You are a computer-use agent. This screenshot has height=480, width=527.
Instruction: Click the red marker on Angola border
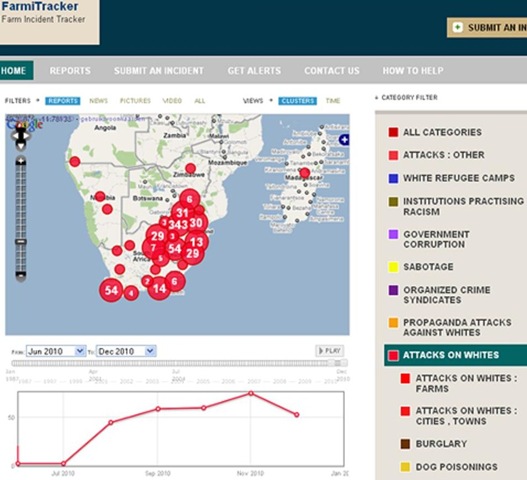coord(75,162)
